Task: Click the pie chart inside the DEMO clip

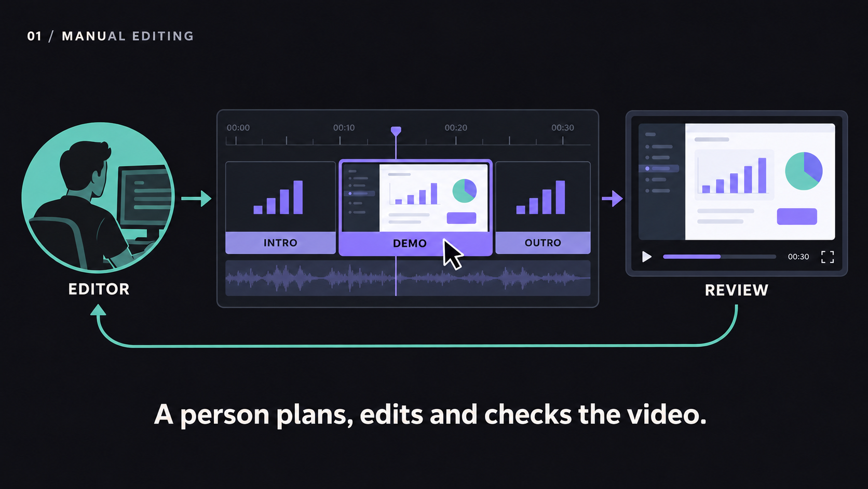Action: coord(465,191)
